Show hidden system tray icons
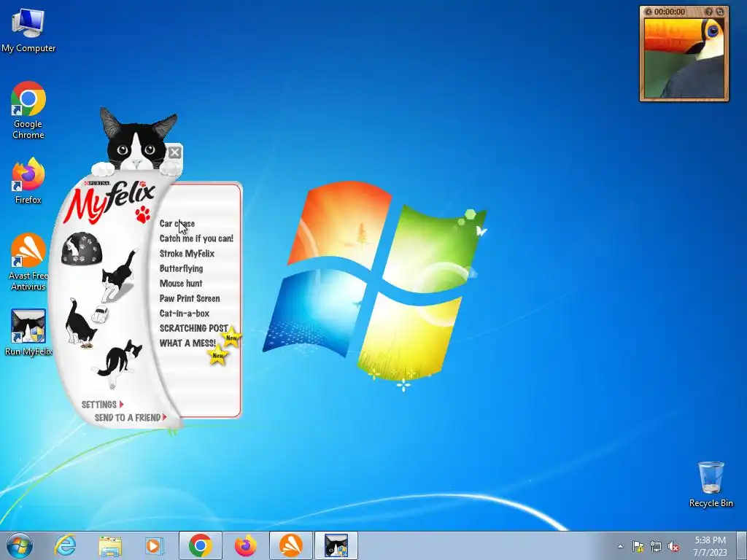 coord(620,546)
